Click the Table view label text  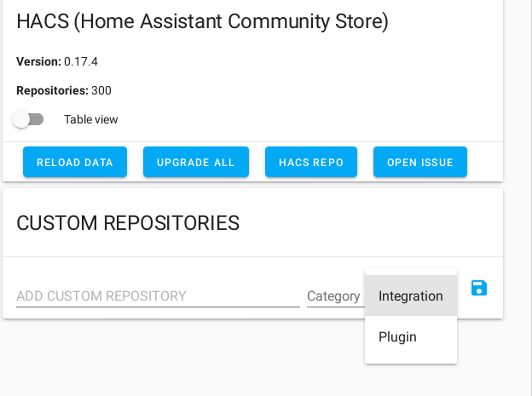coord(91,120)
